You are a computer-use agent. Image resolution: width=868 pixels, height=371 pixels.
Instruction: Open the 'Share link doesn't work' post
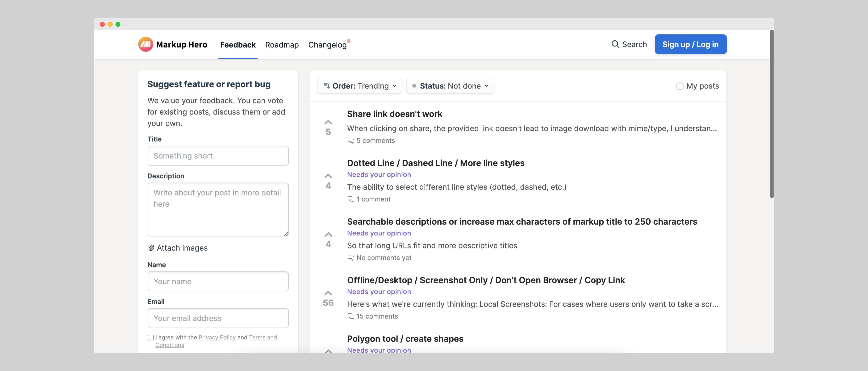(x=395, y=114)
